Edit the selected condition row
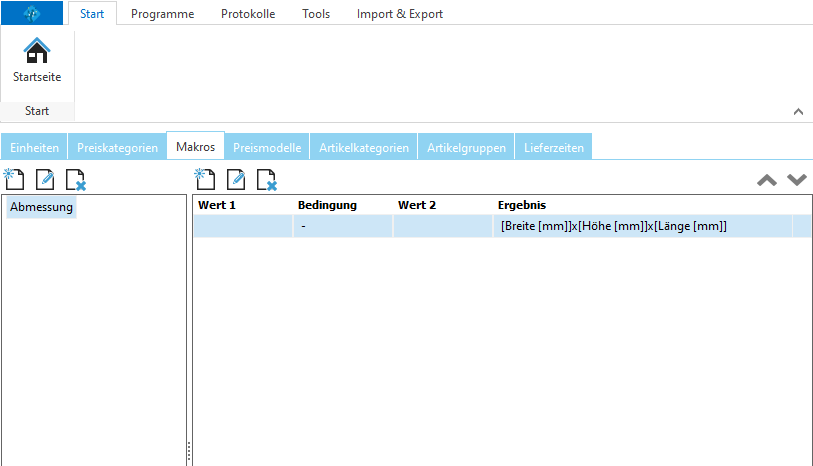 pyautogui.click(x=236, y=180)
